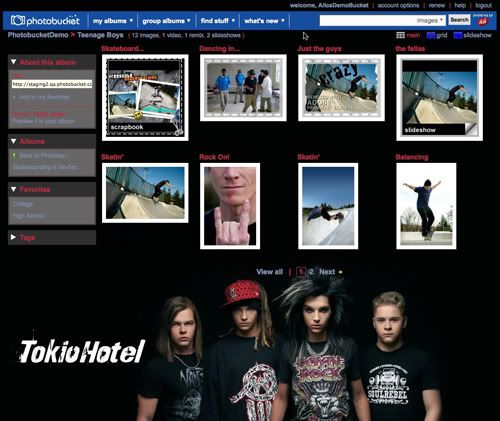This screenshot has height=421, width=500.
Task: Switch to main view icon
Action: tap(400, 35)
